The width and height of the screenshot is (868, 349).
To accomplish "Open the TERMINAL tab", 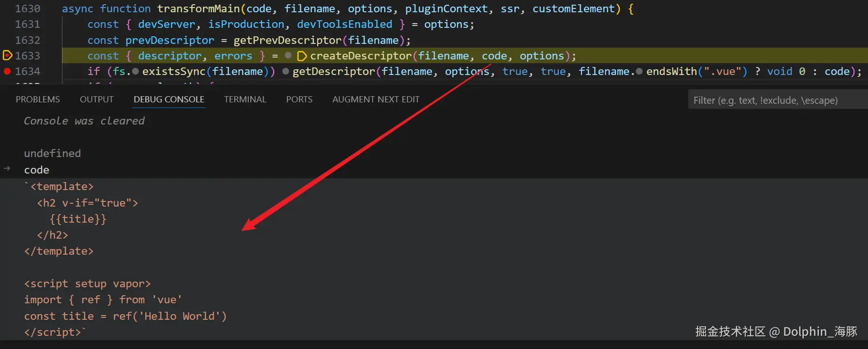I will [245, 100].
